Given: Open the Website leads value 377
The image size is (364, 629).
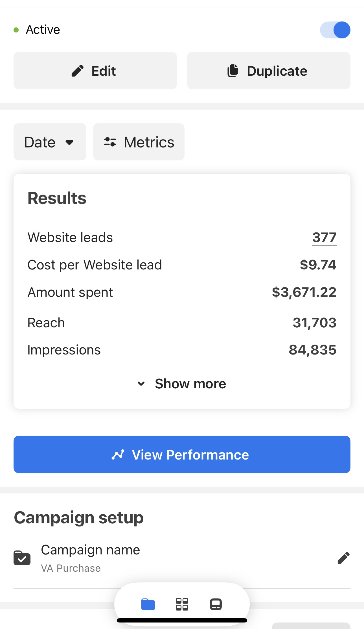Looking at the screenshot, I should pyautogui.click(x=324, y=238).
